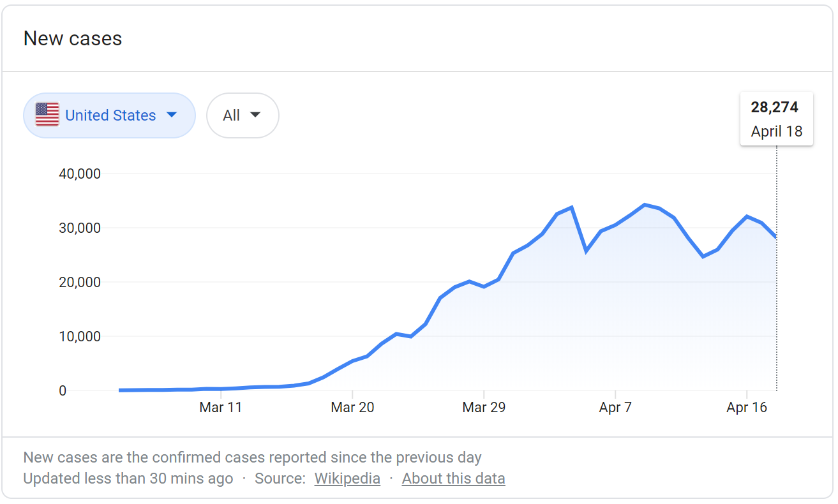Click the 40,000 y-axis label
The width and height of the screenshot is (838, 504).
(x=80, y=174)
